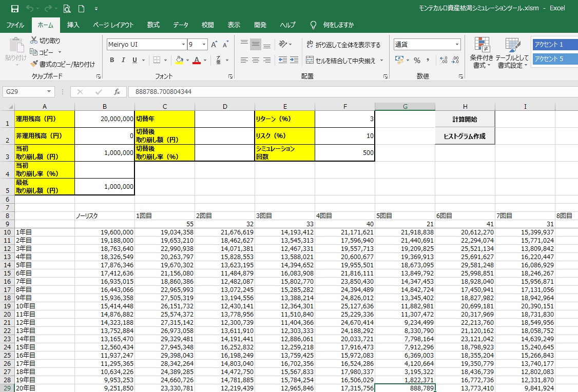Click the Save icon in quick access toolbar
This screenshot has width=578, height=392.
[15, 9]
